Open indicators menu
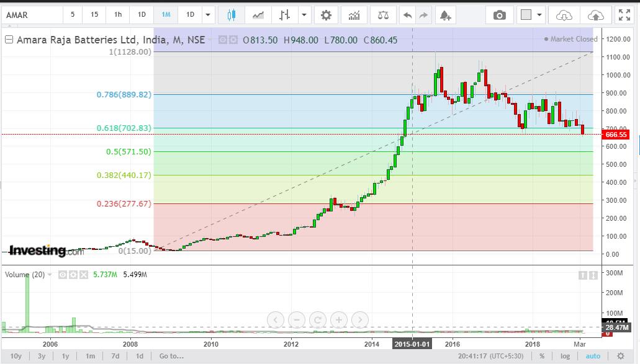The image size is (640, 364). [354, 15]
